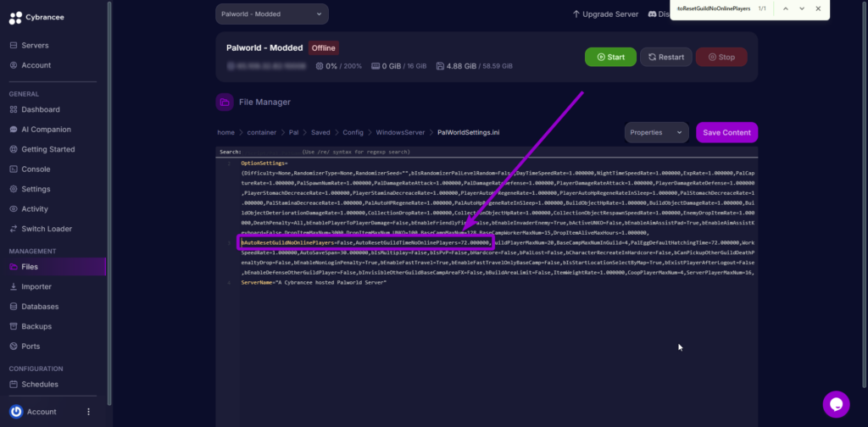This screenshot has height=427, width=868.
Task: Navigate to Saved breadcrumb folder
Action: (320, 133)
